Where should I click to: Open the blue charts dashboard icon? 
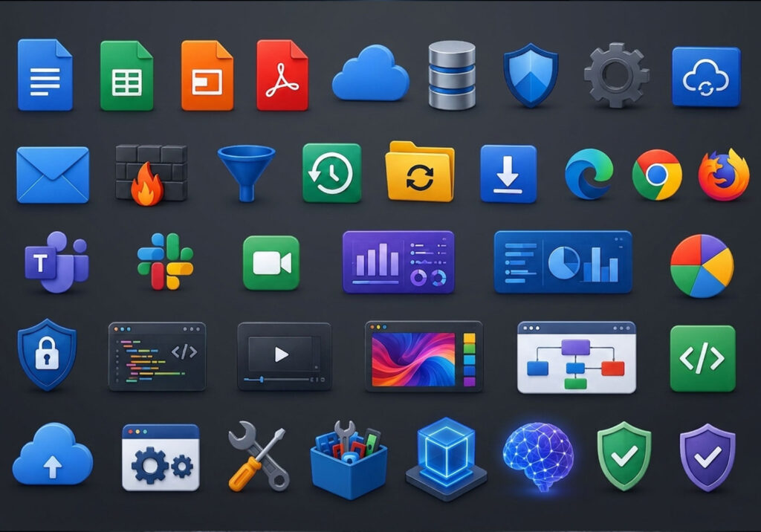click(563, 262)
